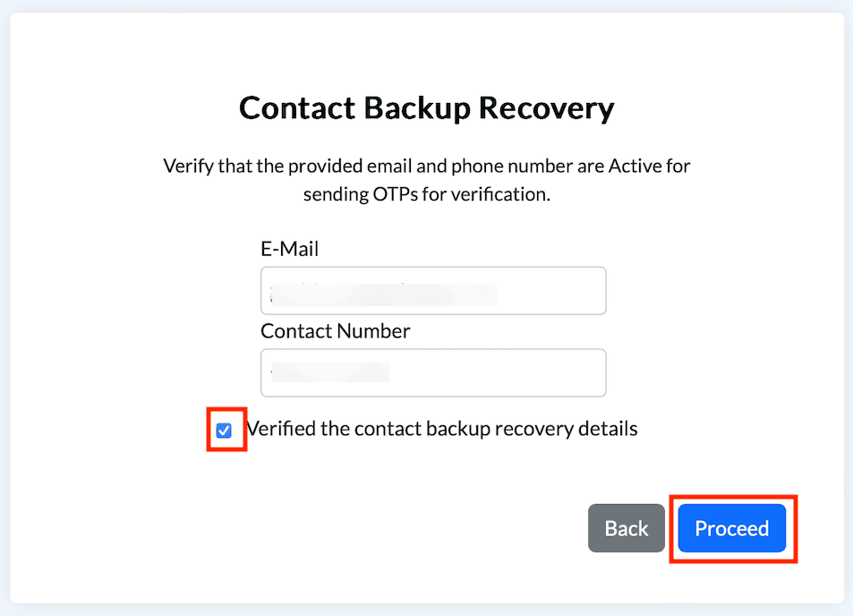The width and height of the screenshot is (853, 616).
Task: Click the Contact Backup Recovery heading
Action: coord(426,108)
